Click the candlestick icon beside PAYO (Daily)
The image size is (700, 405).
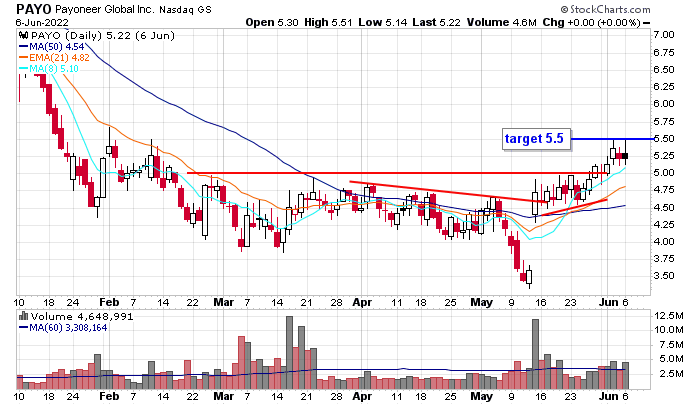[23, 36]
